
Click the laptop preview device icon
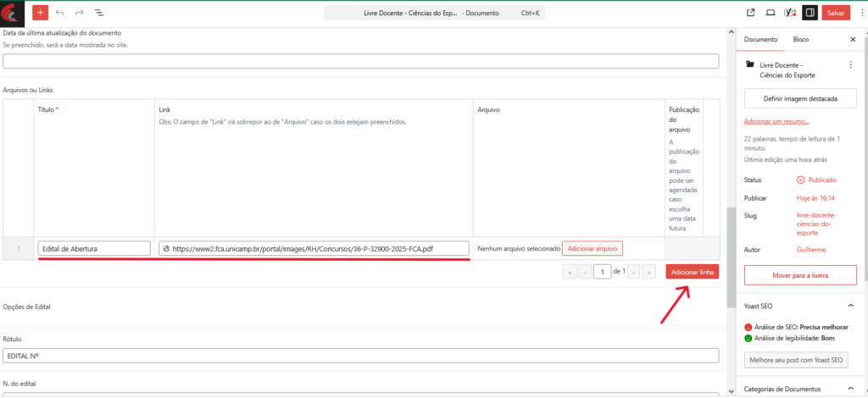pyautogui.click(x=771, y=13)
